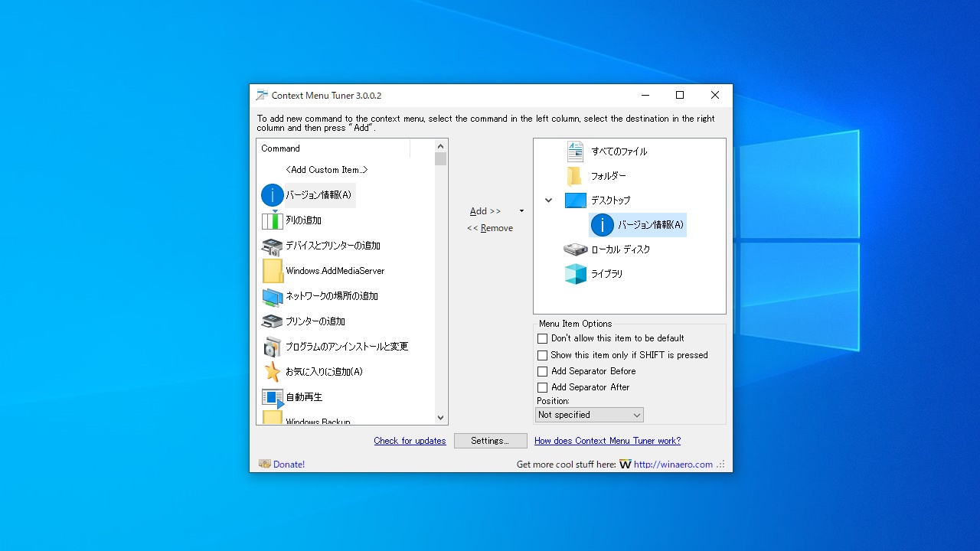Click the command list scroll up arrow
This screenshot has width=980, height=551.
(x=440, y=146)
